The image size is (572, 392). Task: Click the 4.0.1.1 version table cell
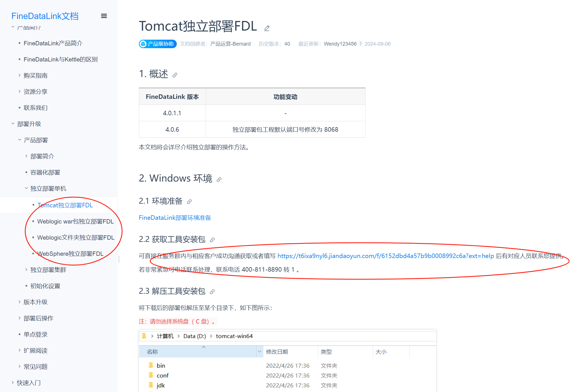172,113
